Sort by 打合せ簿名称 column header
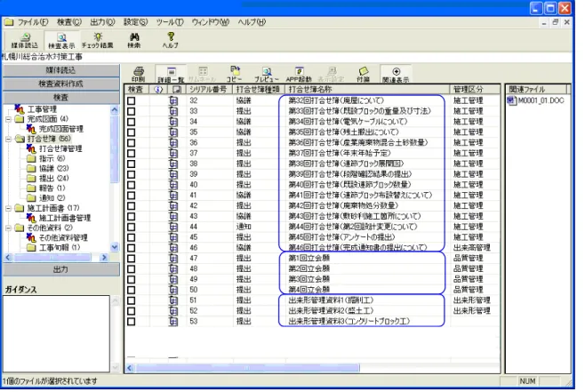The width and height of the screenshot is (585, 392). (367, 89)
